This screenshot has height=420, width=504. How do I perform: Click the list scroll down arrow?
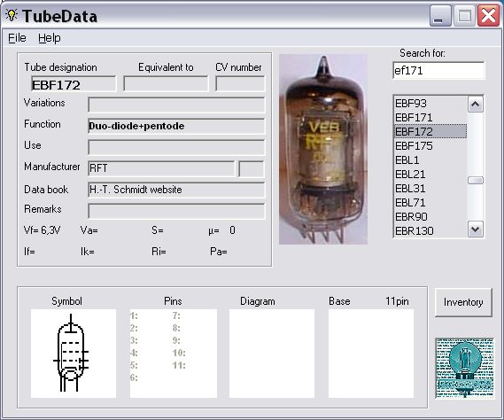coord(476,229)
